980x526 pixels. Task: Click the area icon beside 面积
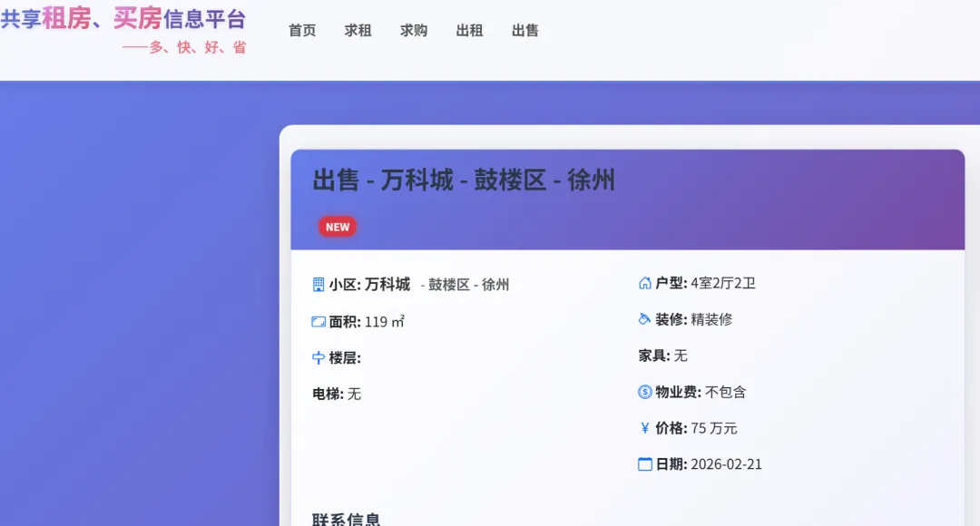tap(318, 322)
